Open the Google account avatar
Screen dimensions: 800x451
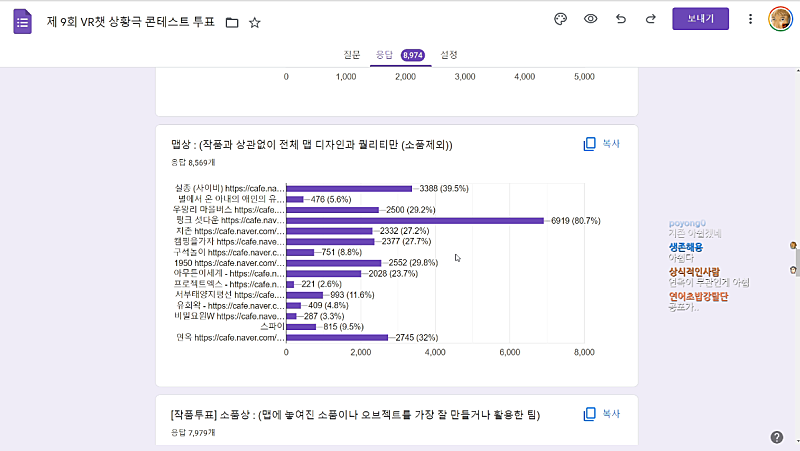[780, 19]
